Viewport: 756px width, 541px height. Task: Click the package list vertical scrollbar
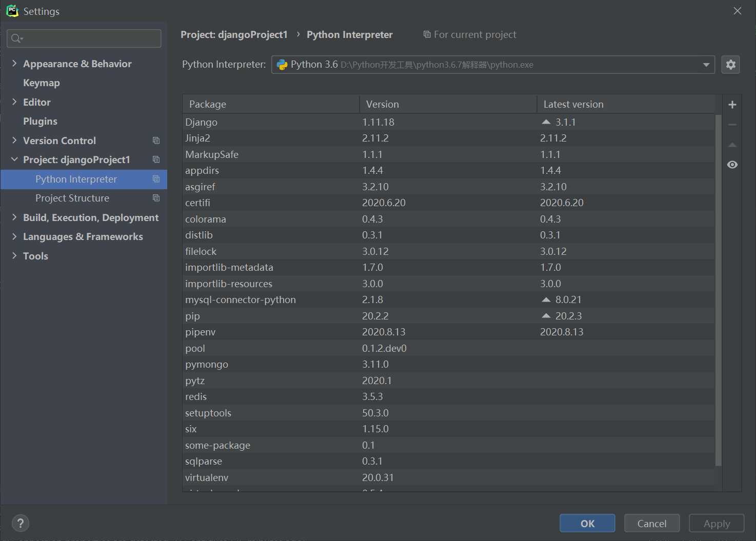click(x=718, y=290)
